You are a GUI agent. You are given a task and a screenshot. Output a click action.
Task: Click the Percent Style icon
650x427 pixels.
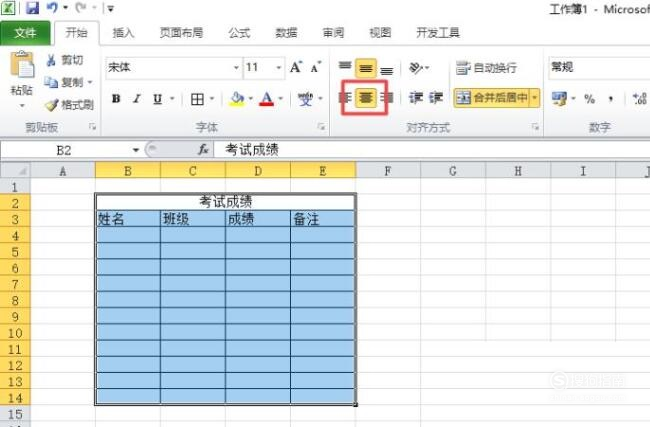pos(590,99)
